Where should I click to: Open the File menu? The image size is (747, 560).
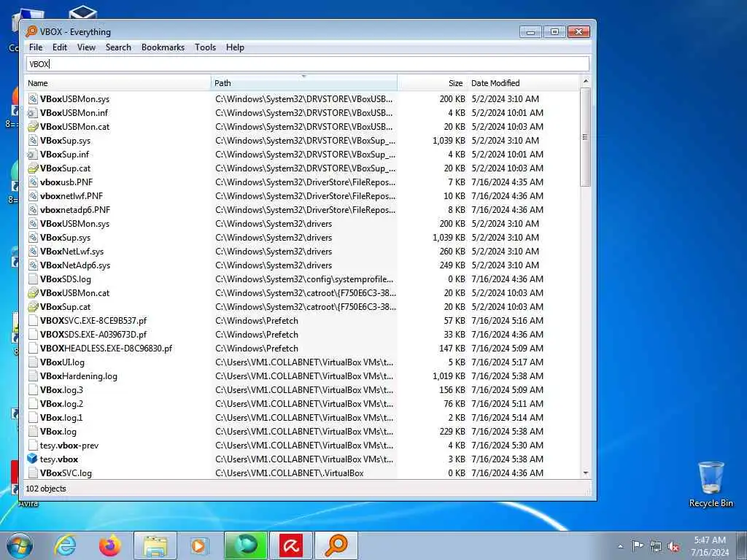pos(36,47)
